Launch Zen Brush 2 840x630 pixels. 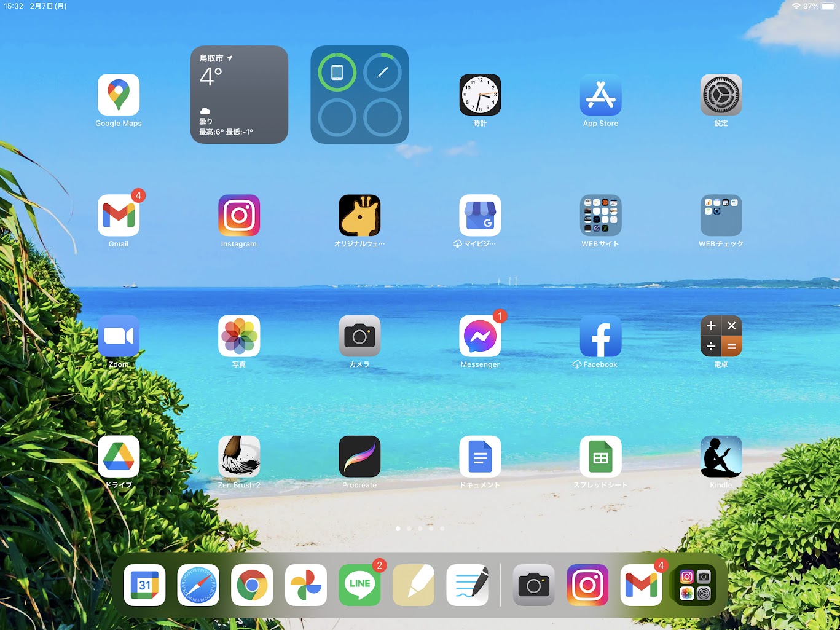click(x=239, y=456)
